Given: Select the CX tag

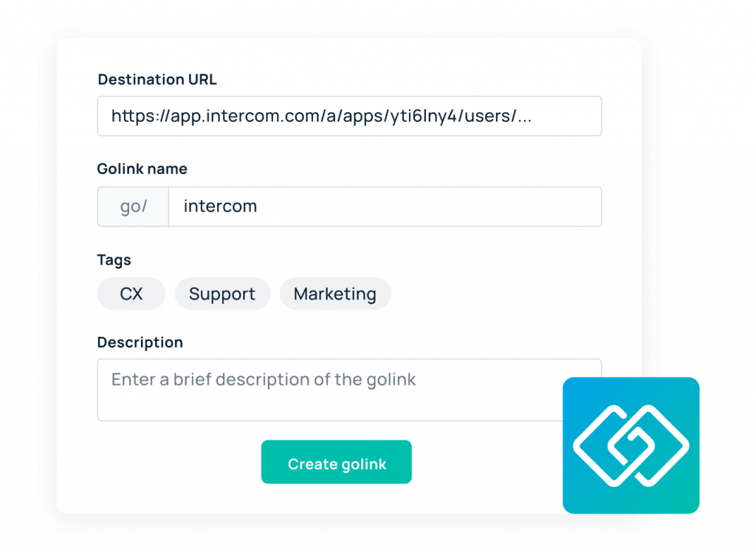Looking at the screenshot, I should point(131,294).
